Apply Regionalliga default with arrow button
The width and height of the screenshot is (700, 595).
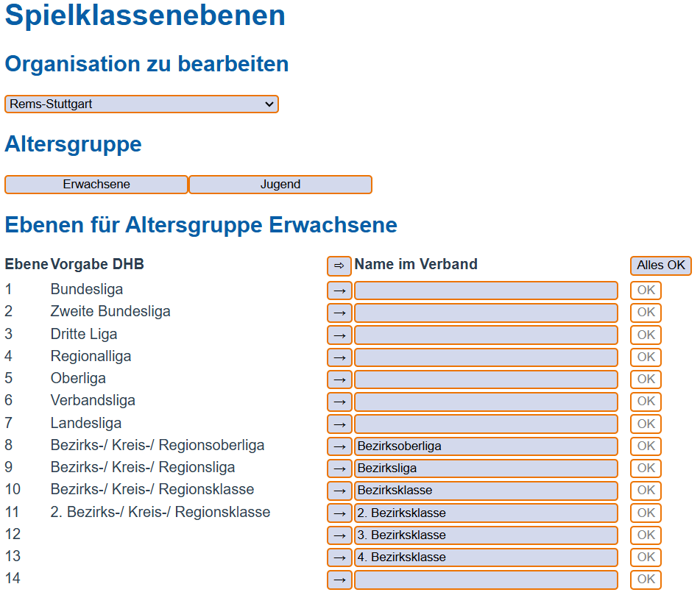[339, 357]
